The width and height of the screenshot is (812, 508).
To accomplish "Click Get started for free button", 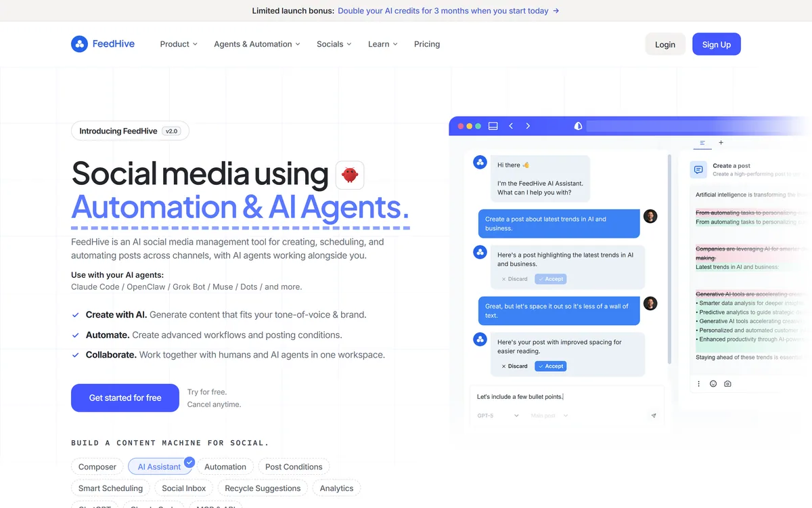I will 125,398.
